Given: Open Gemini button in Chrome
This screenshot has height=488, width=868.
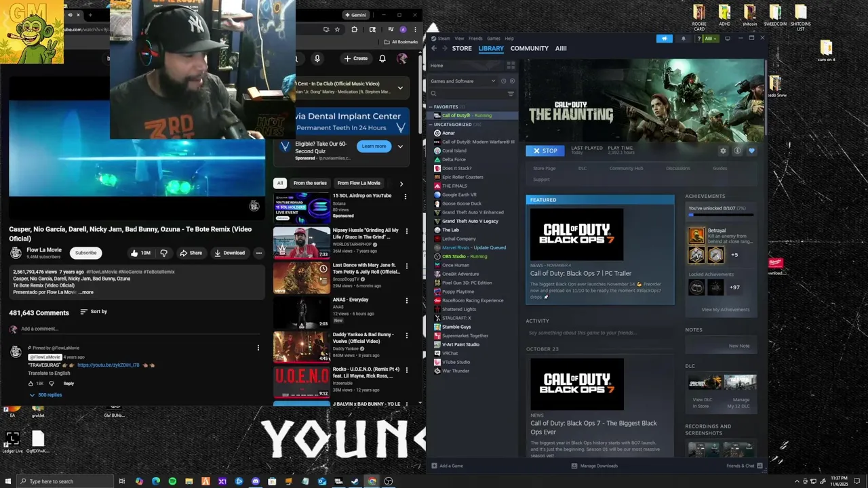Looking at the screenshot, I should pos(355,15).
